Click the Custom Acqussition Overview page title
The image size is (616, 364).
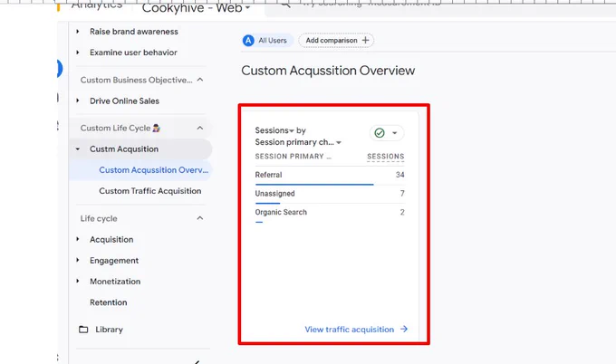[x=328, y=71]
